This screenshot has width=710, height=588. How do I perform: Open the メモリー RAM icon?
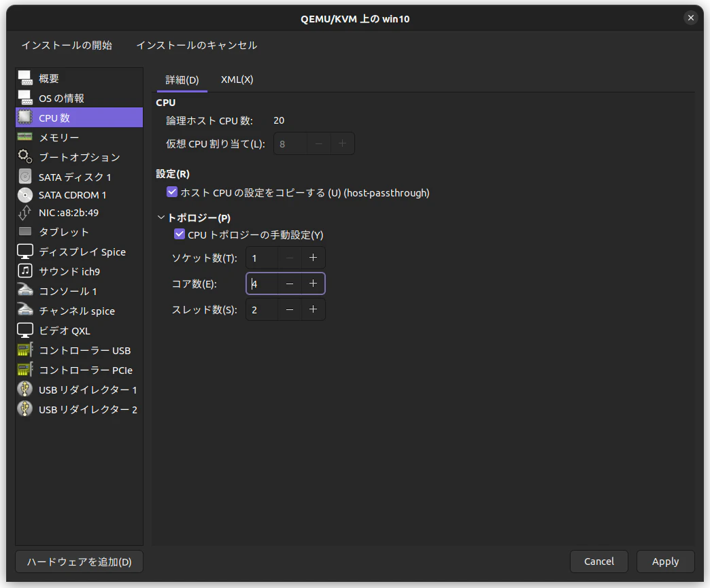tap(25, 137)
